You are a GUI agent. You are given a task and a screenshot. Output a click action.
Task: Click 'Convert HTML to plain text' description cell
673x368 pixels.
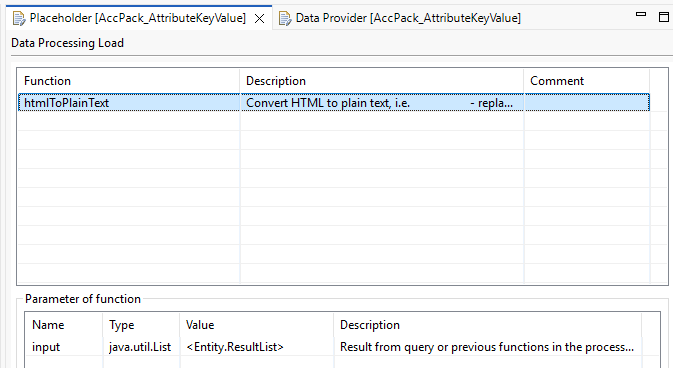tap(382, 103)
